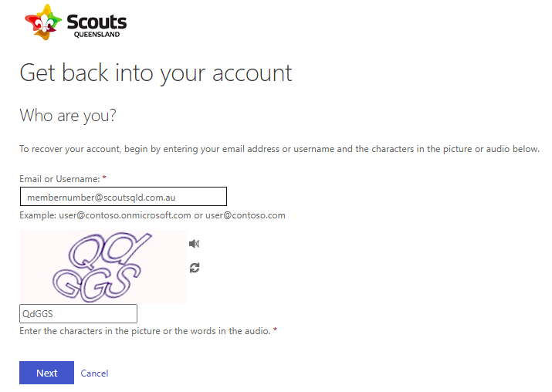552x392 pixels.
Task: Click the red asterisk beside Email label
Action: [104, 177]
